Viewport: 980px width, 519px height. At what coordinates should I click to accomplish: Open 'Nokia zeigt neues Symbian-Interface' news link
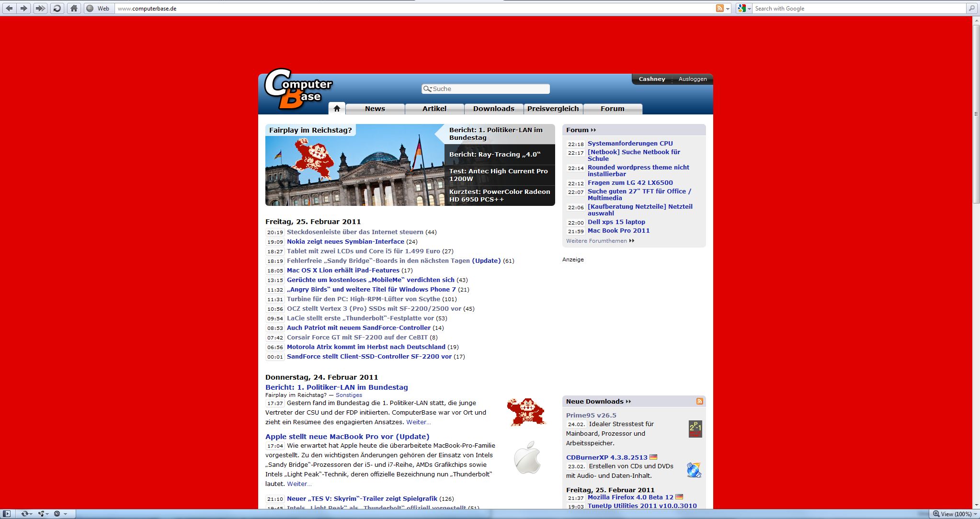(x=345, y=241)
